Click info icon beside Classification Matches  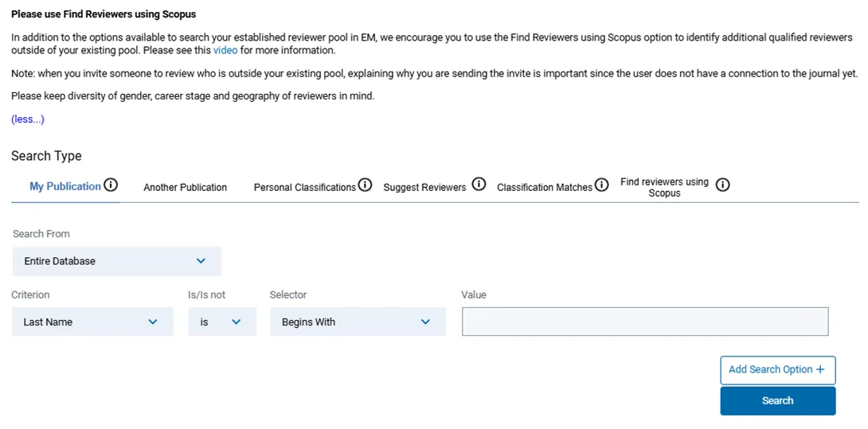[601, 185]
